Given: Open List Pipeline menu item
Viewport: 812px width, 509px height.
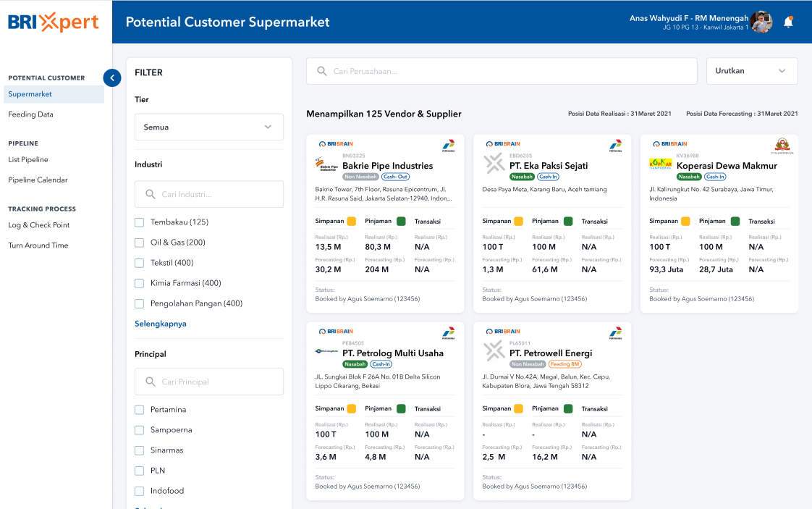Looking at the screenshot, I should 28,159.
